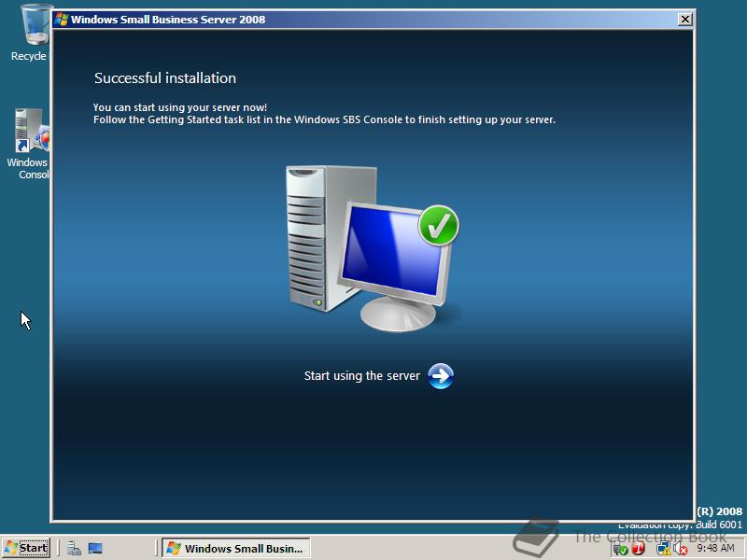Click the blue arrow next to Start using the server
The image size is (747, 560).
tap(440, 376)
